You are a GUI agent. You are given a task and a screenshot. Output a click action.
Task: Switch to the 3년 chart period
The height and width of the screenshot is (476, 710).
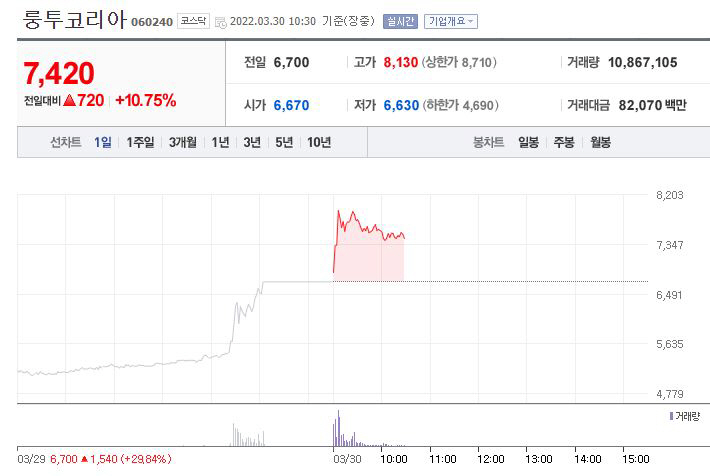(252, 142)
